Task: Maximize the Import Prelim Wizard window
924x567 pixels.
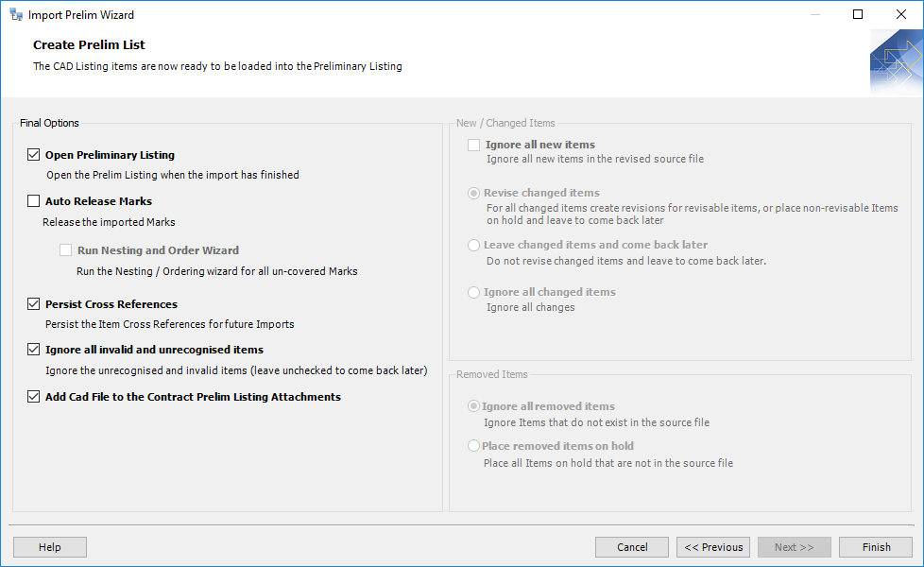Action: [858, 14]
